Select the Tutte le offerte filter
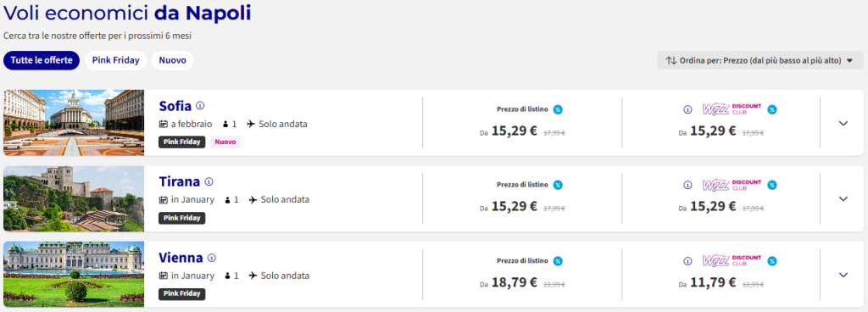Image resolution: width=868 pixels, height=312 pixels. 42,60
